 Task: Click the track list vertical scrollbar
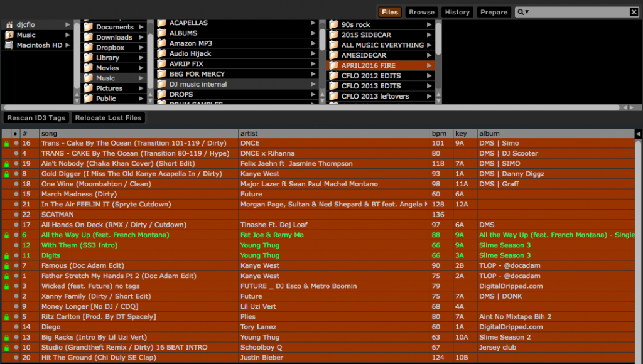pyautogui.click(x=638, y=251)
